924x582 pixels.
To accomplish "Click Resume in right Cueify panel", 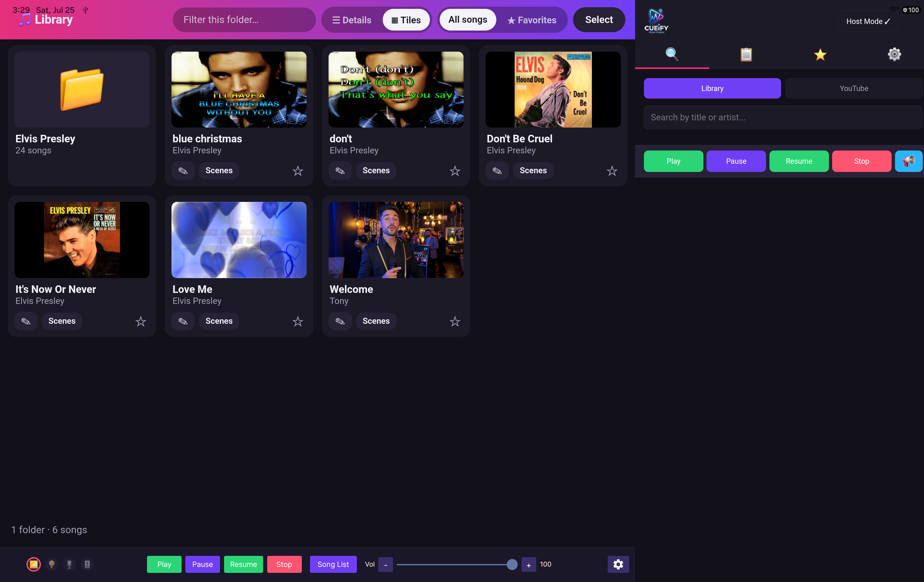I will point(799,161).
